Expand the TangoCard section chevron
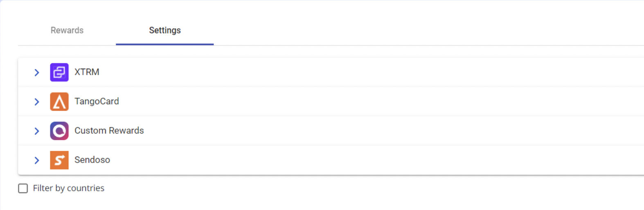The image size is (644, 210). (x=37, y=102)
